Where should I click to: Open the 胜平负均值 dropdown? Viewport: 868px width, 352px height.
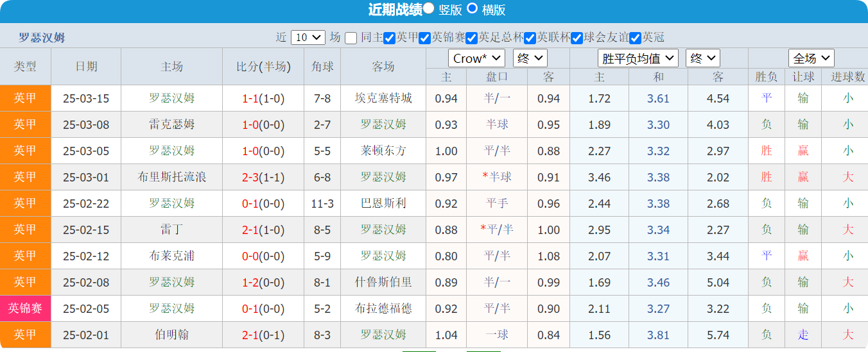[x=638, y=58]
